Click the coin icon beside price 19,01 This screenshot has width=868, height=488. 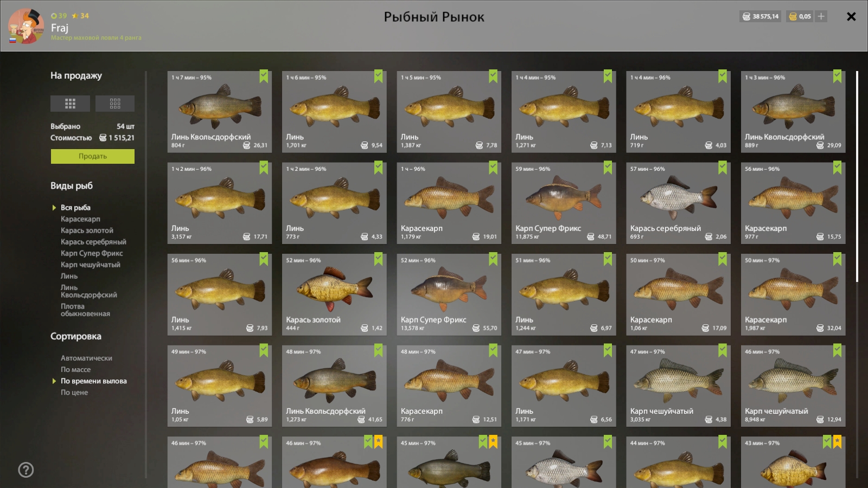(476, 236)
